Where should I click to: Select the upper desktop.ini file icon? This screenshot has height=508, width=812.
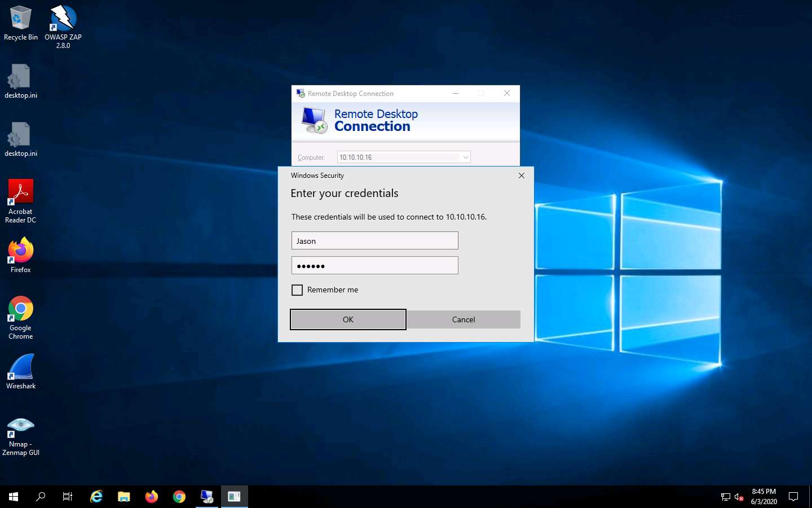[x=21, y=81]
